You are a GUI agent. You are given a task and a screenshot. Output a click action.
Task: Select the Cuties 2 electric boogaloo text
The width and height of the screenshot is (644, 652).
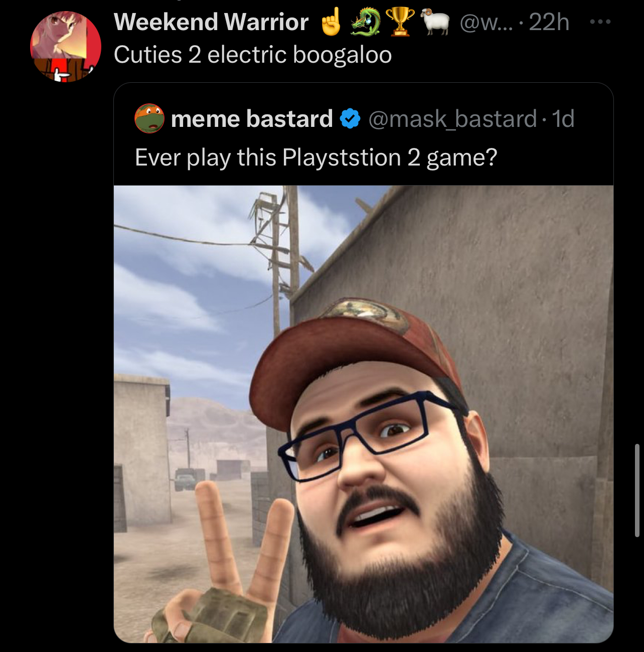pos(253,55)
